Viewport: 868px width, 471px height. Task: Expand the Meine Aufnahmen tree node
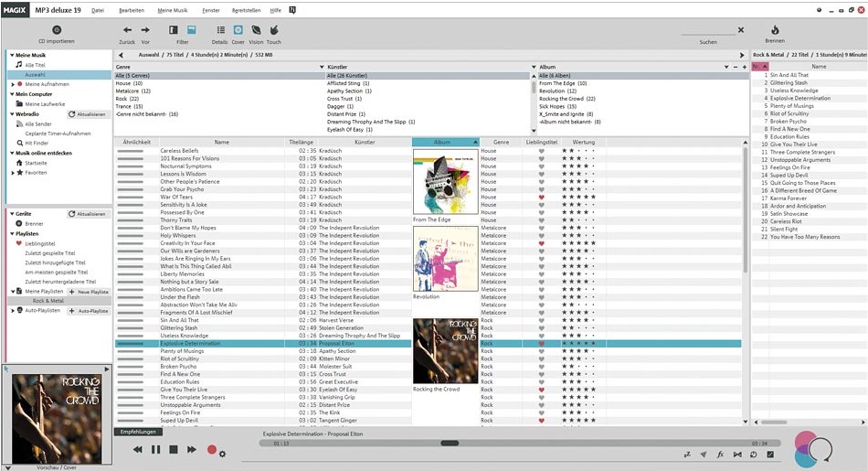[x=13, y=85]
